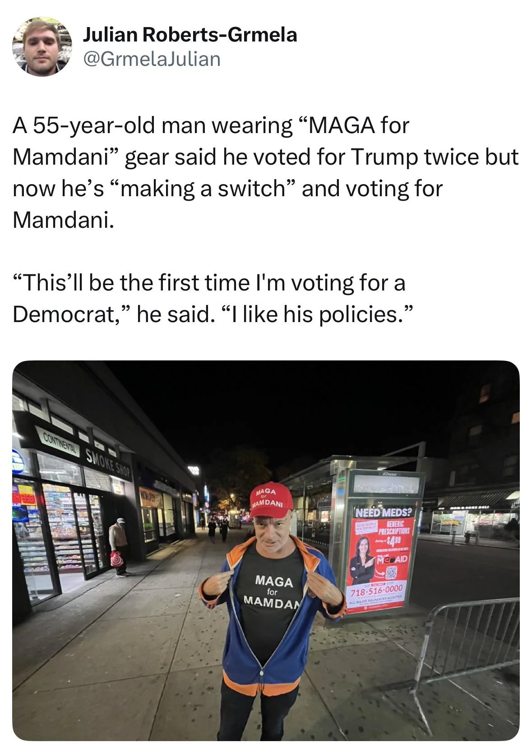Screen dimensions: 532x756
Task: Open the attached street photo
Action: [x=266, y=551]
